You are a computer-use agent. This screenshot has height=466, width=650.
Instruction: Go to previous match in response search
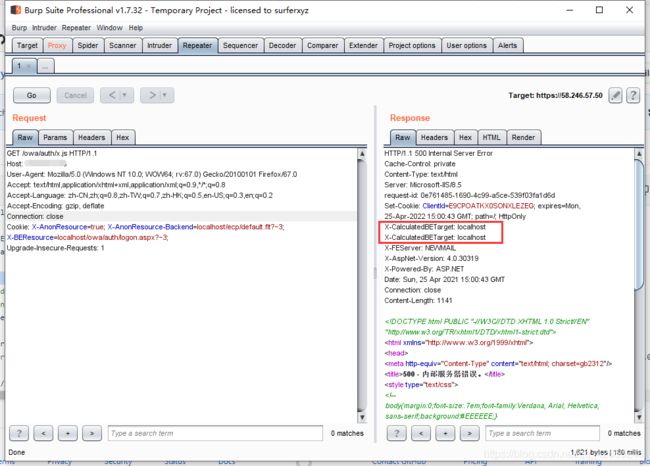[x=421, y=433]
